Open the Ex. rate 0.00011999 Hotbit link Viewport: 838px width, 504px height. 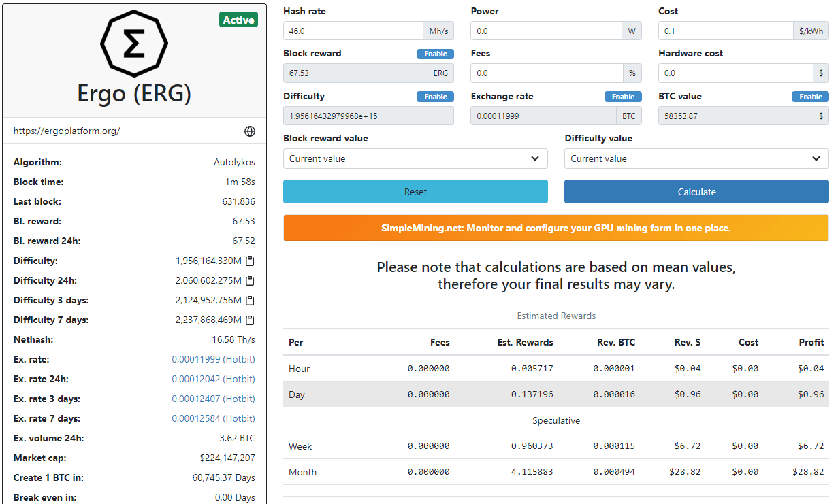[213, 359]
